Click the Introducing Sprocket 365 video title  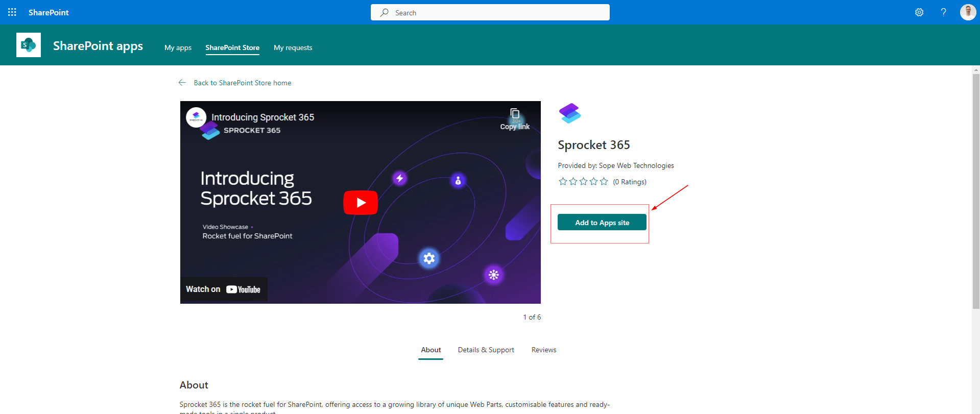coord(263,117)
